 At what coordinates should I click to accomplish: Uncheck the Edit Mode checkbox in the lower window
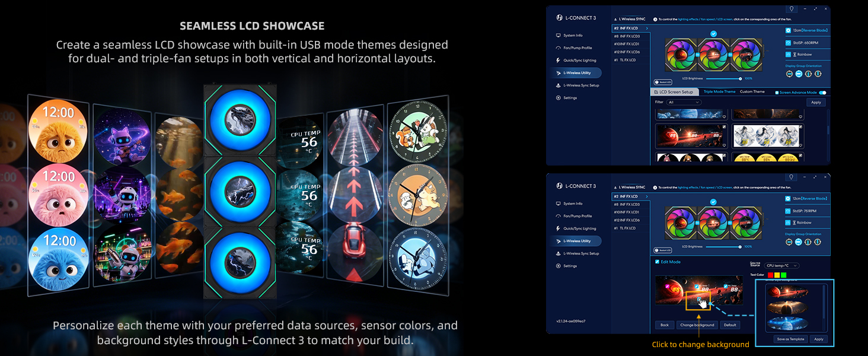tap(657, 262)
